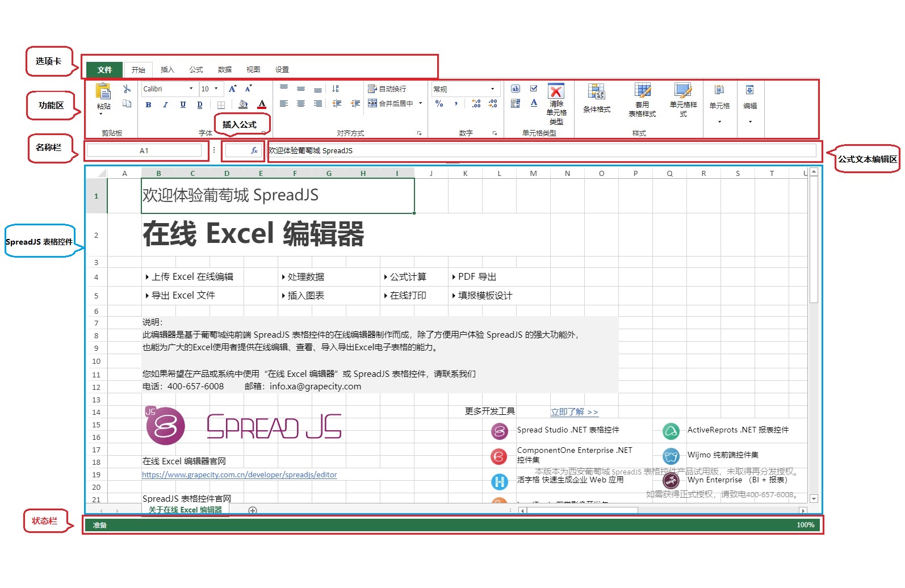Image resolution: width=905 pixels, height=588 pixels.
Task: Apply double underline with the D icon
Action: click(200, 104)
